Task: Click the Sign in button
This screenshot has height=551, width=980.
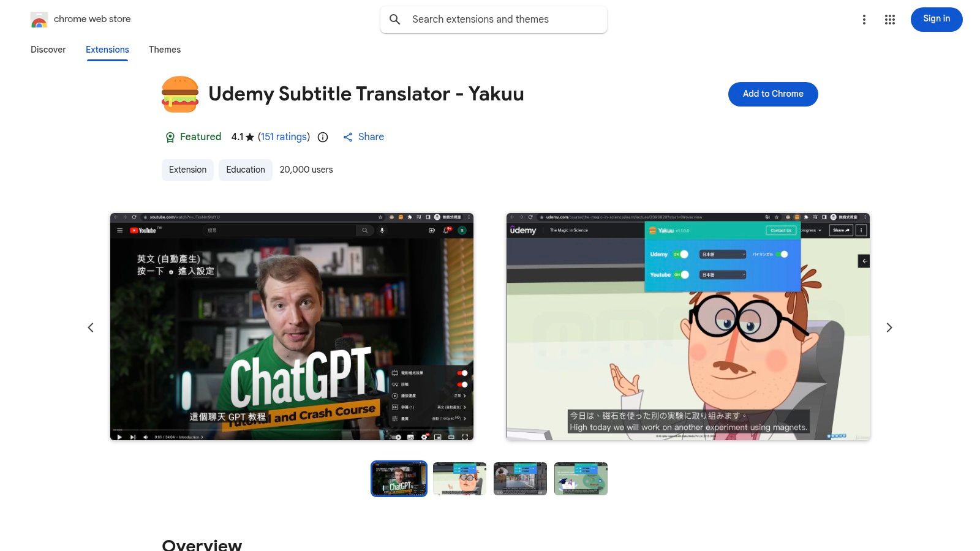Action: (936, 19)
